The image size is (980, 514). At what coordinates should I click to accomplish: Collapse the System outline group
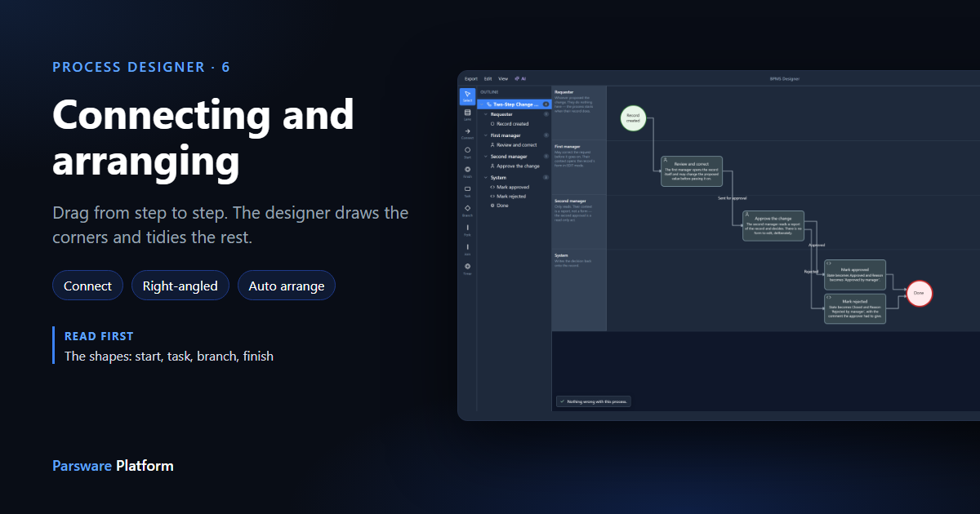pos(485,177)
